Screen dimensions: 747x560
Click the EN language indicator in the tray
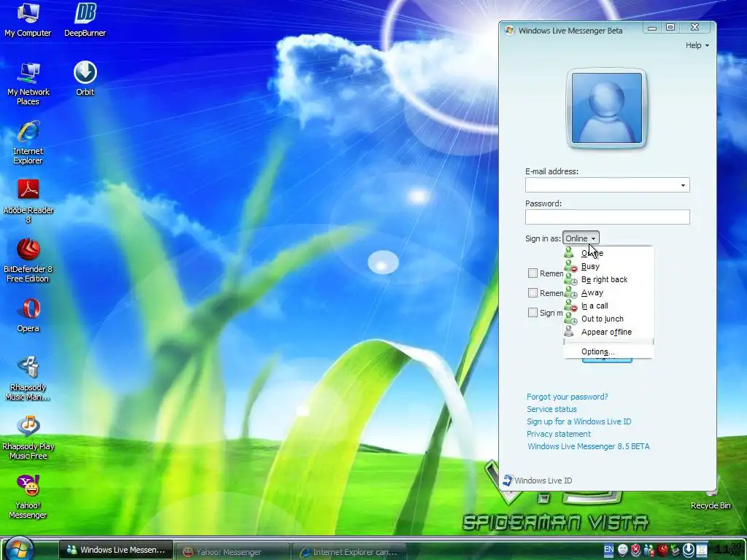click(x=608, y=550)
